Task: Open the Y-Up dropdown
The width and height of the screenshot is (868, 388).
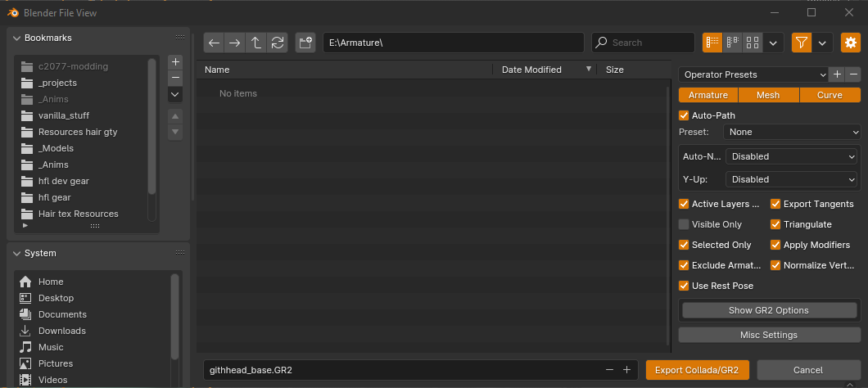Action: (x=791, y=179)
